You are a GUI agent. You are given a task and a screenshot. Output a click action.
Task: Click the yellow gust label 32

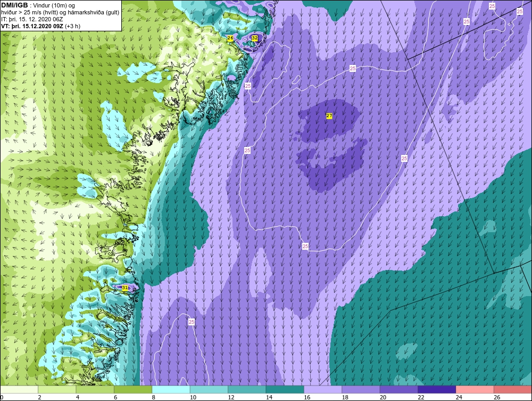click(254, 38)
